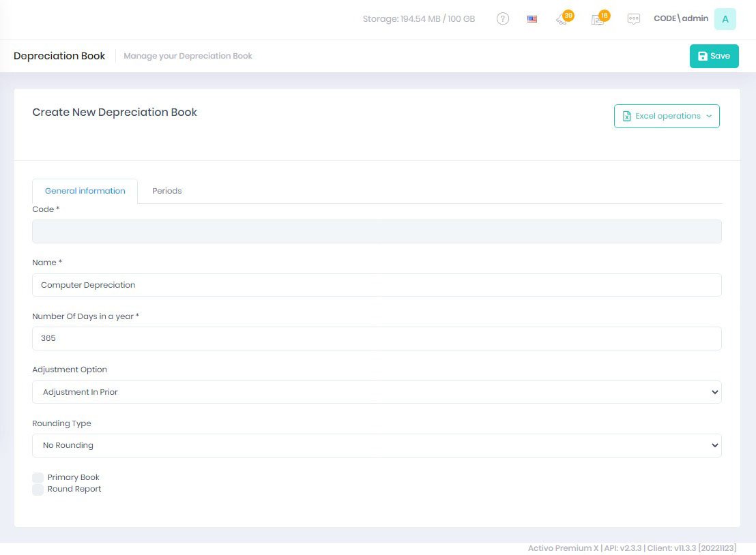Click the Depreciation Book page title
This screenshot has height=555, width=756.
click(59, 56)
